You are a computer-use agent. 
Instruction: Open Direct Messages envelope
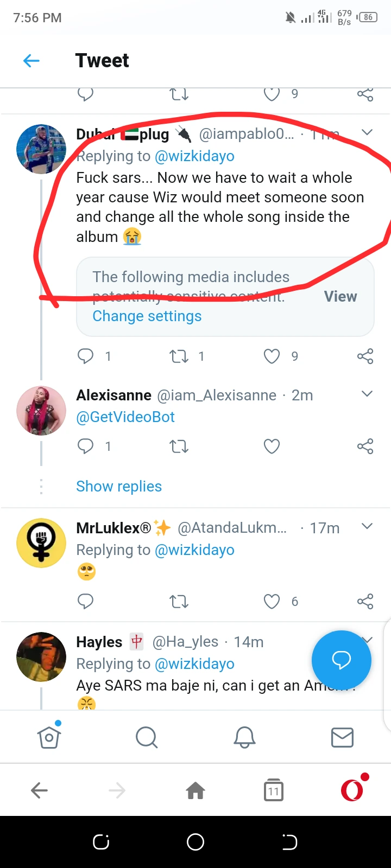coord(342,737)
